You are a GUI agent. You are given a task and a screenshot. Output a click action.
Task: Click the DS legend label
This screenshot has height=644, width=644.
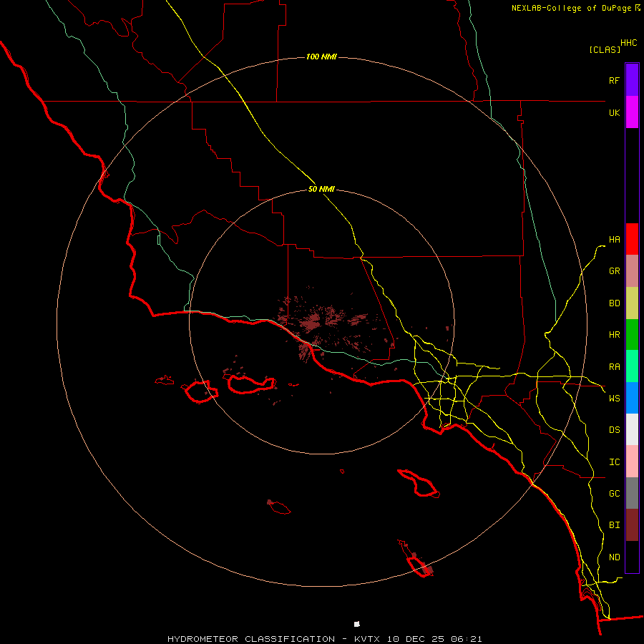614,430
